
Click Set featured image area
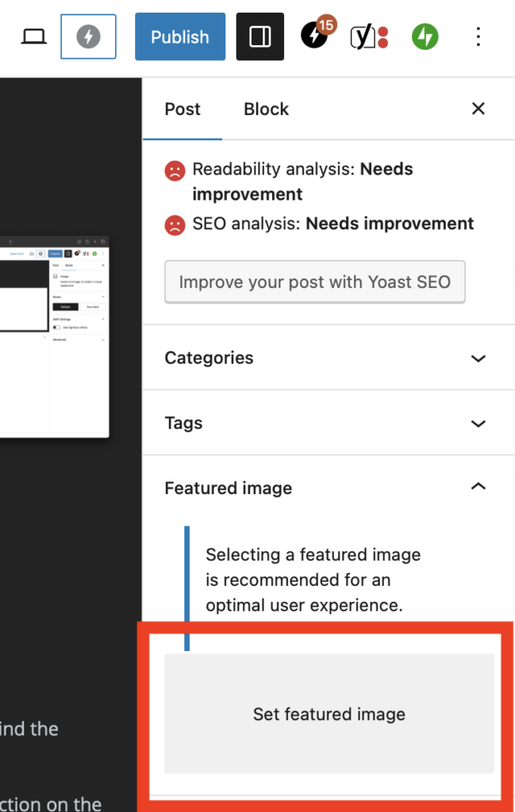coord(329,714)
